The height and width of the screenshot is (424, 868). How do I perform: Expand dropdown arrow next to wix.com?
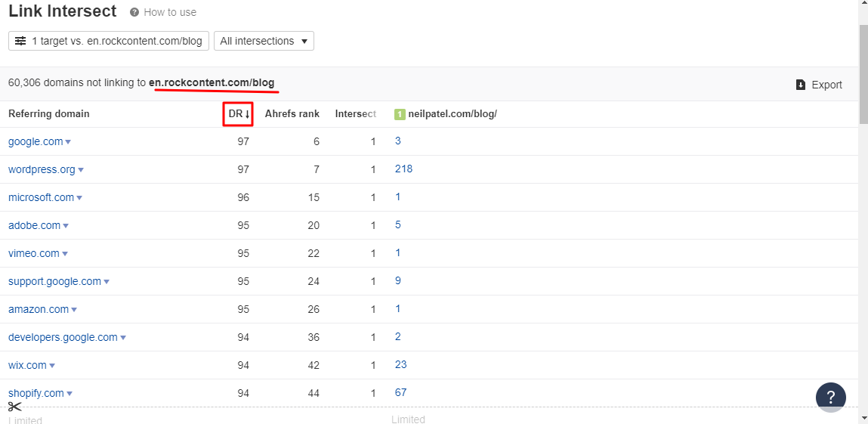click(52, 366)
